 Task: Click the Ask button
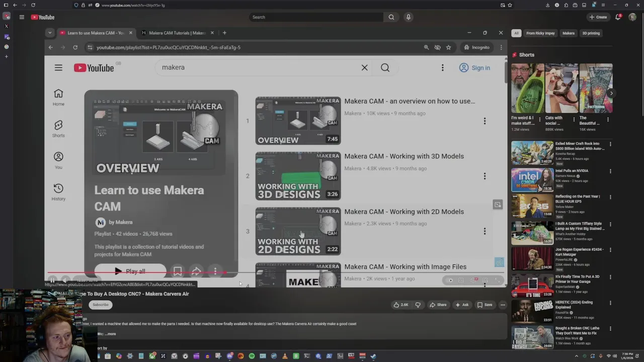pos(461,305)
